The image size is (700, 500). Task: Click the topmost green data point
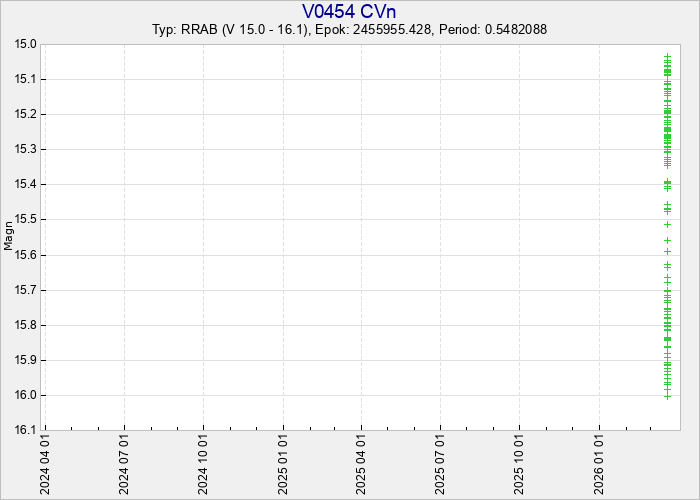(x=667, y=57)
